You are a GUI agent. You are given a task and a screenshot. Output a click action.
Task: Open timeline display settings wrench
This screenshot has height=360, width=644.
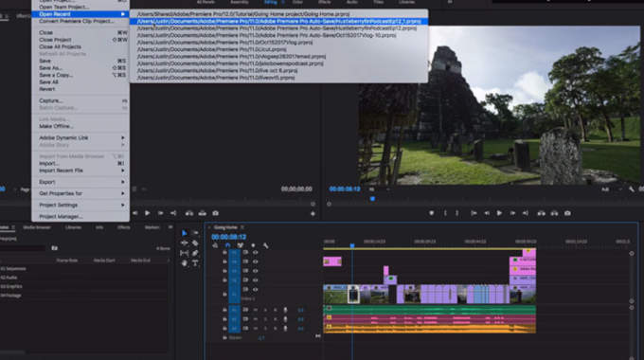click(266, 245)
